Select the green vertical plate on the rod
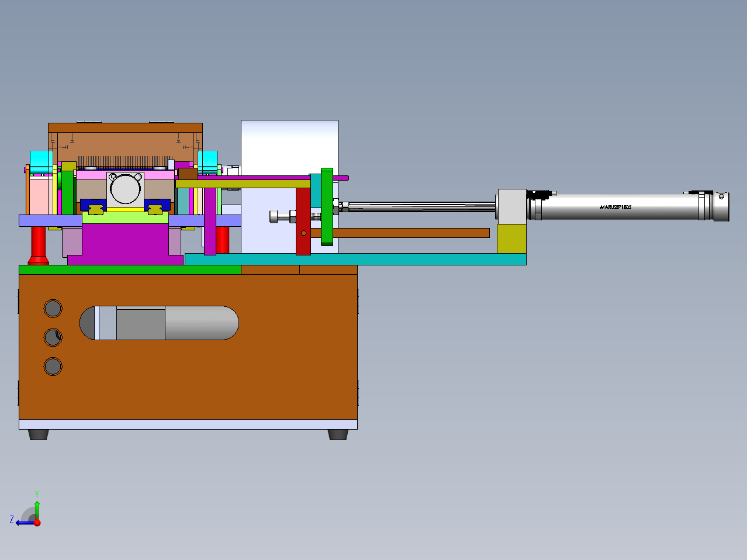 coord(327,206)
